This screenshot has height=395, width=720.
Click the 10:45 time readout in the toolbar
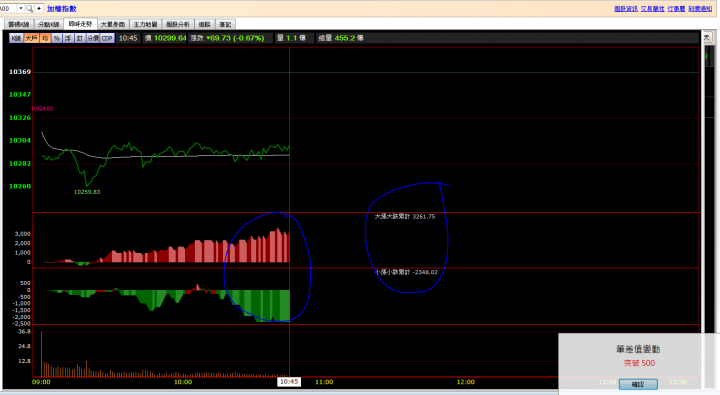[128, 38]
